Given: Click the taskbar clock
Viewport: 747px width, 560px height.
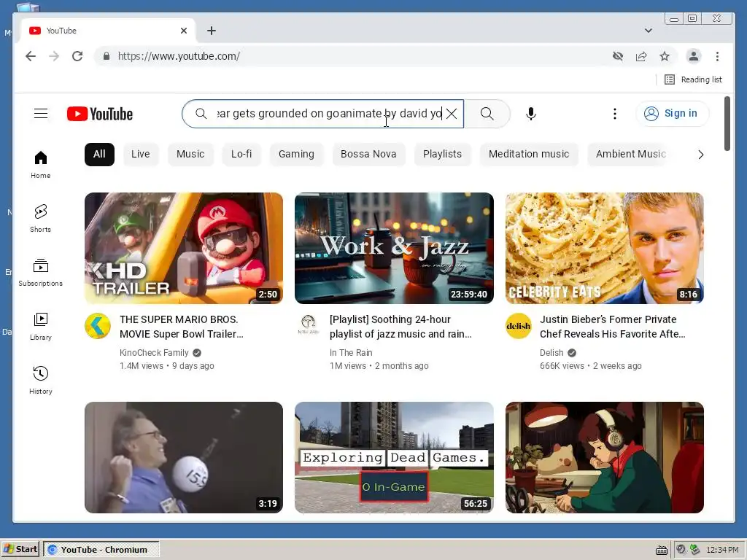Looking at the screenshot, I should (722, 550).
